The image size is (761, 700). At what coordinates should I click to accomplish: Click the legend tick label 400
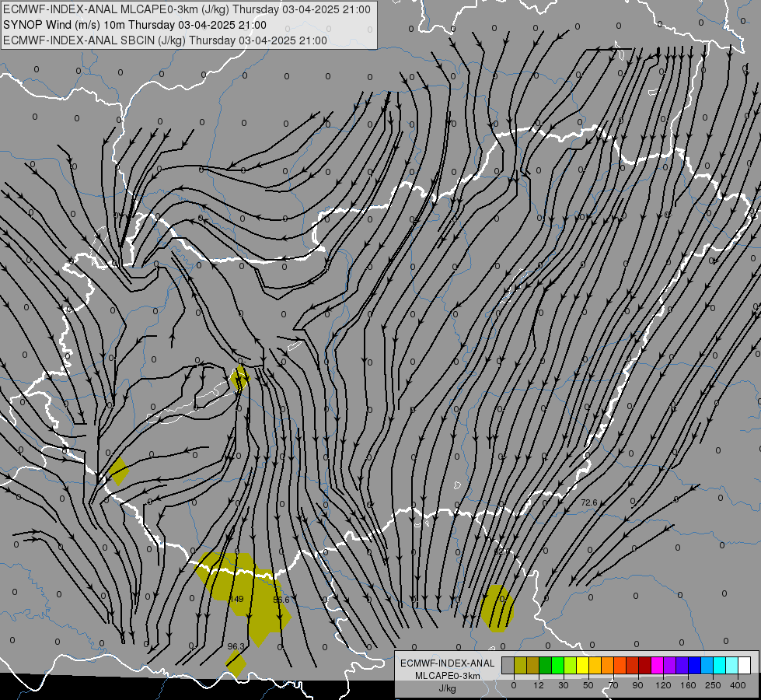click(738, 685)
